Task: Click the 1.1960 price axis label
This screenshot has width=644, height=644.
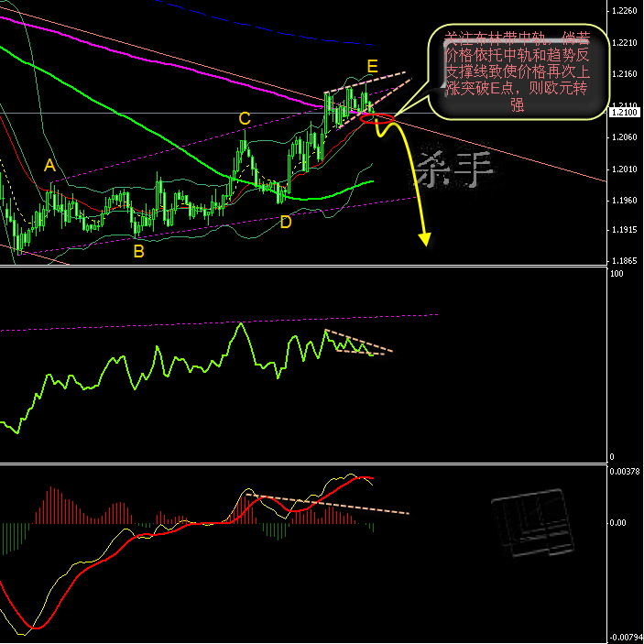Action: tap(624, 201)
